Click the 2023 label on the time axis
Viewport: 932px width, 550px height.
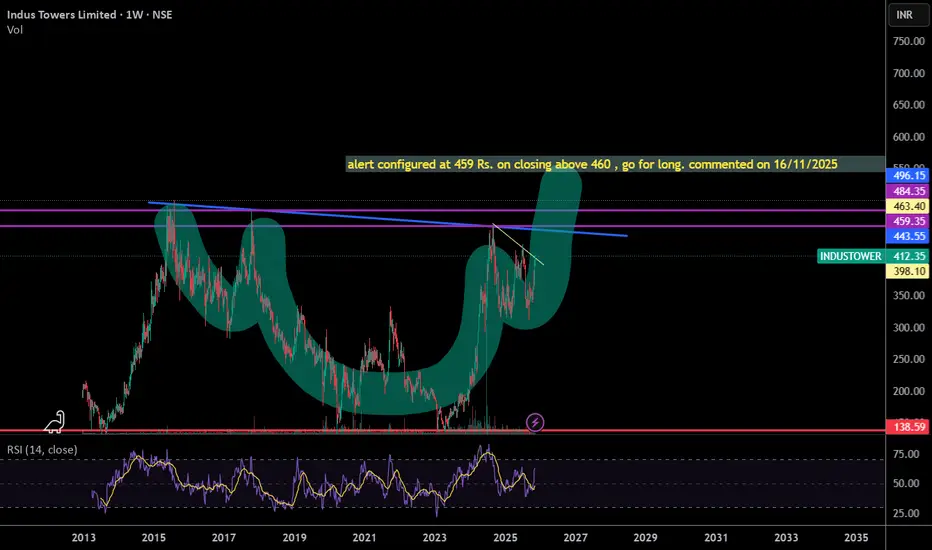(x=434, y=538)
